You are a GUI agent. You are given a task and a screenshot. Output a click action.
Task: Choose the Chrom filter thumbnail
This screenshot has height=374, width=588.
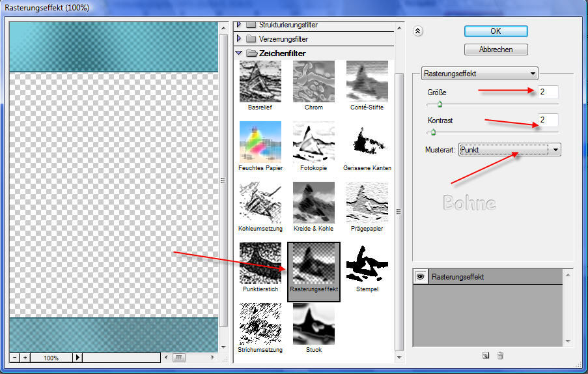(x=313, y=81)
